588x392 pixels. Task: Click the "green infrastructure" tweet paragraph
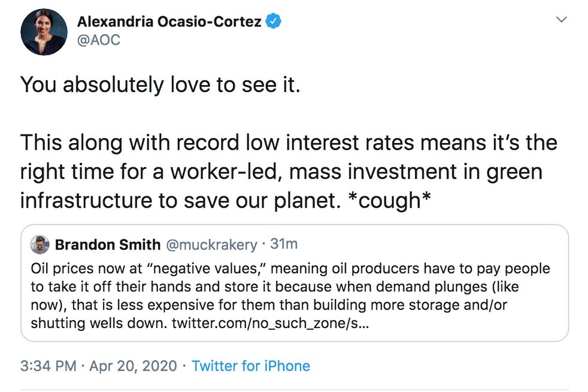pyautogui.click(x=289, y=172)
